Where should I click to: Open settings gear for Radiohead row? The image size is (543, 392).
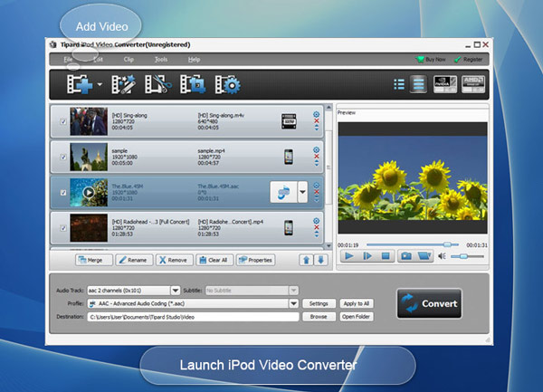[x=316, y=221]
